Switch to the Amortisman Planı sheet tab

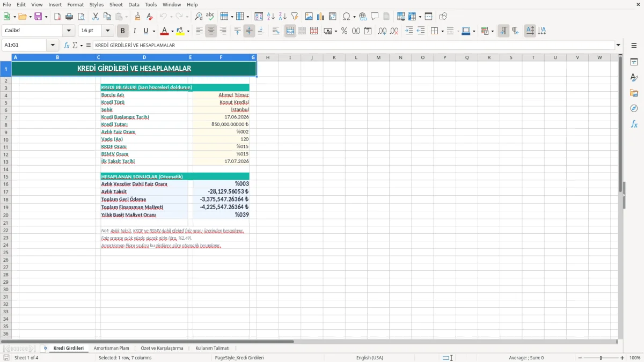112,348
